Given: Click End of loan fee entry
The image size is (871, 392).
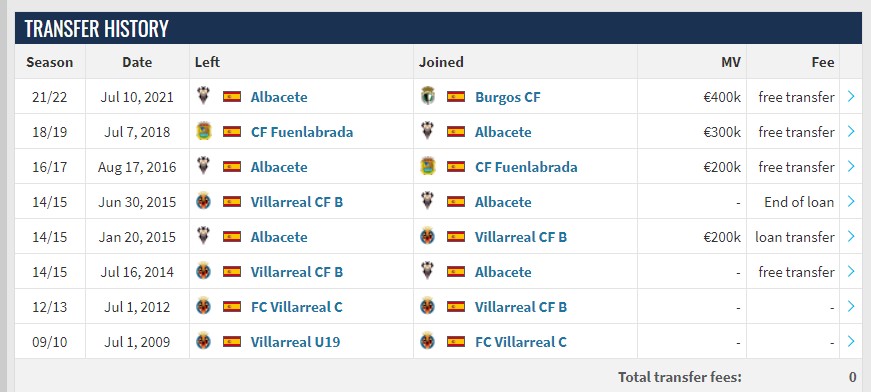Looking at the screenshot, I should pyautogui.click(x=799, y=202).
